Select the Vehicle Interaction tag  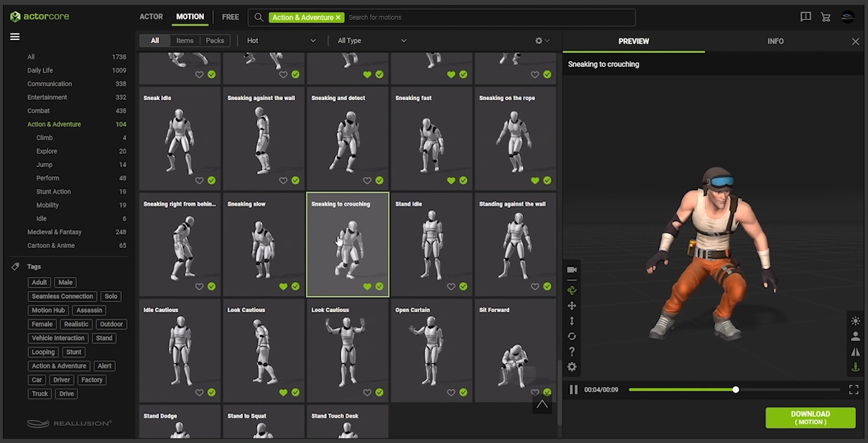(x=58, y=338)
